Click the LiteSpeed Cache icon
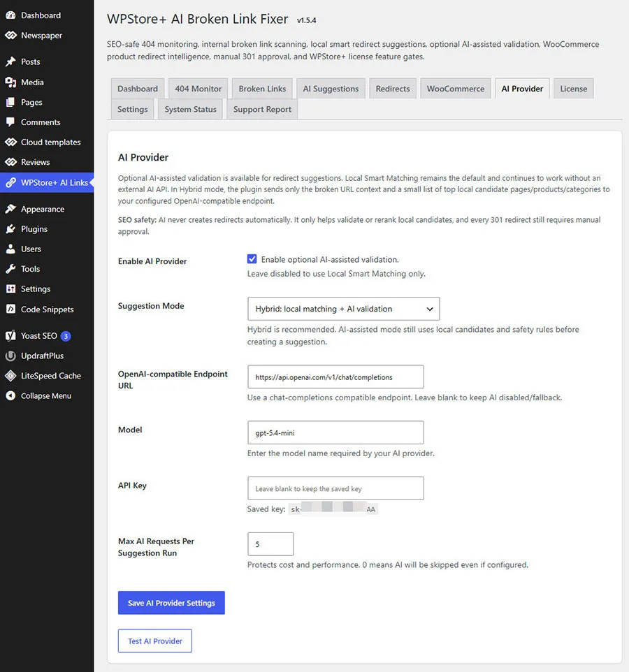This screenshot has width=629, height=672. (10, 376)
